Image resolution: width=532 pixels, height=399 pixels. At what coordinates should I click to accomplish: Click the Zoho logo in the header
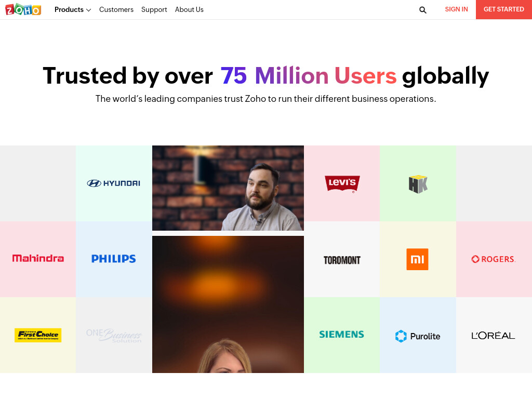click(23, 9)
